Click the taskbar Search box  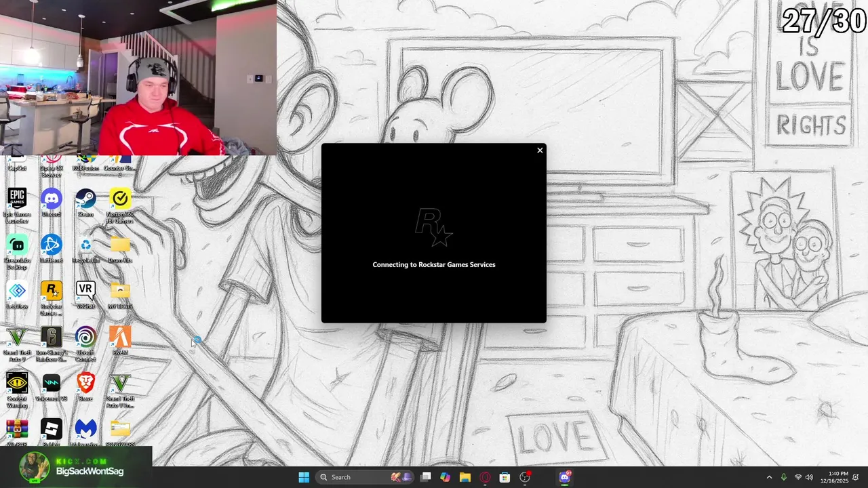click(366, 477)
